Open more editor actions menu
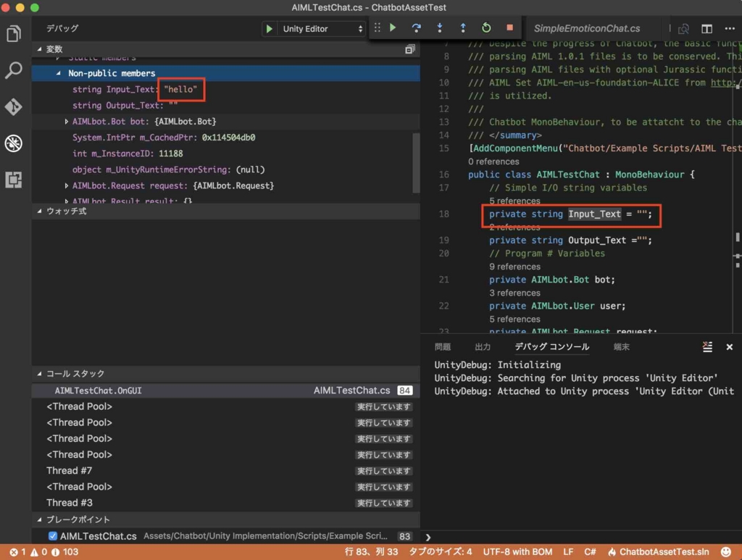 click(x=730, y=29)
